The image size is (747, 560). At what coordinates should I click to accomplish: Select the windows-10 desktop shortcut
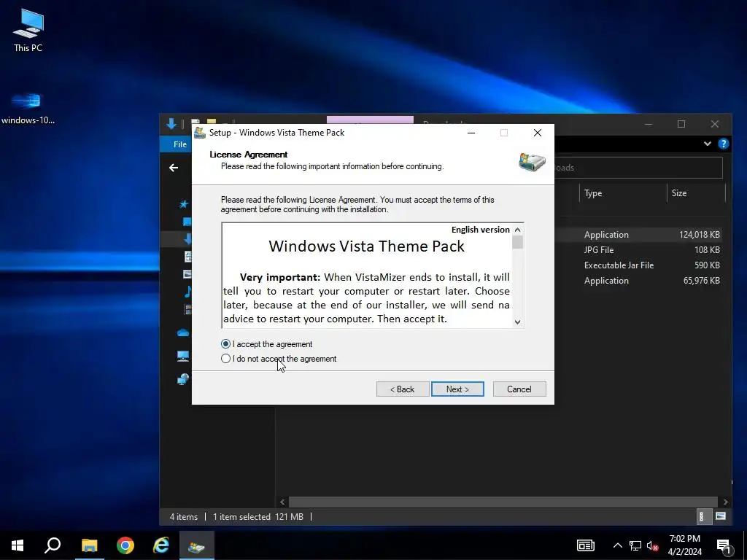pyautogui.click(x=27, y=109)
